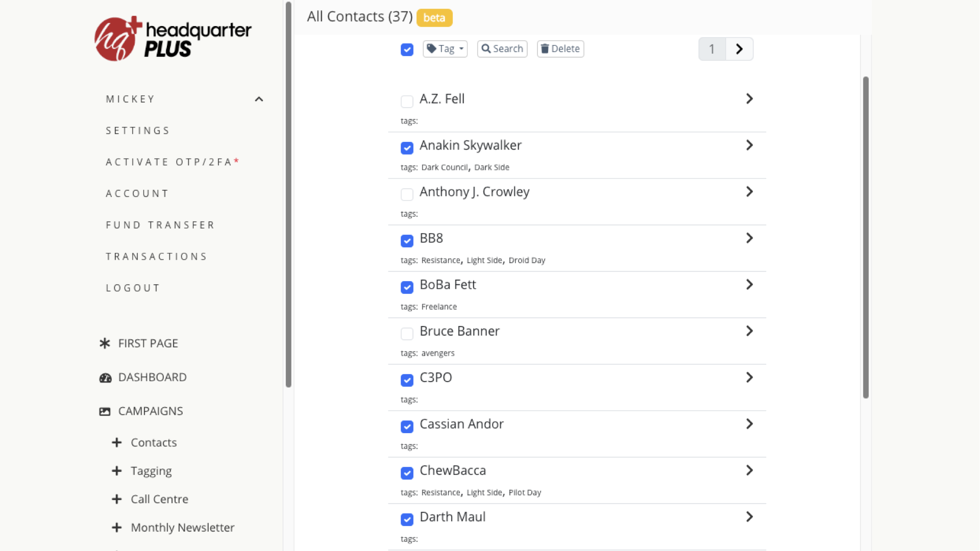This screenshot has width=980, height=551.
Task: Go to next page of contacts
Action: coord(739,49)
